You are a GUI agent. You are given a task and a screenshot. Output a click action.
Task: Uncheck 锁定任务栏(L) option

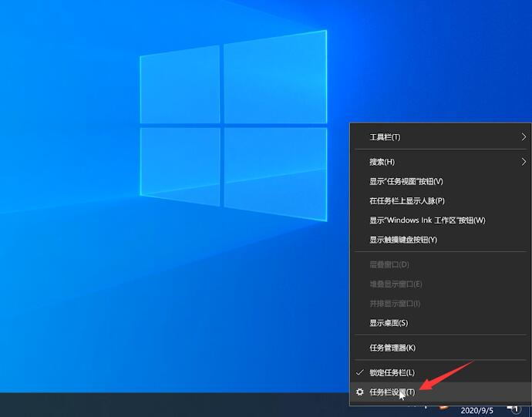[440, 372]
